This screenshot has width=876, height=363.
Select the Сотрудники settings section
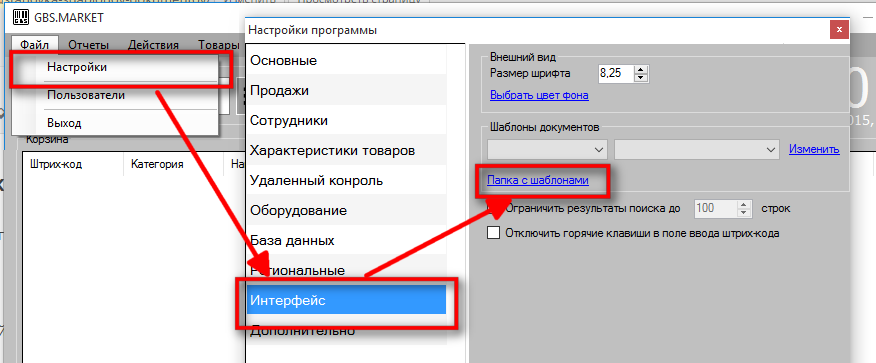[x=346, y=120]
